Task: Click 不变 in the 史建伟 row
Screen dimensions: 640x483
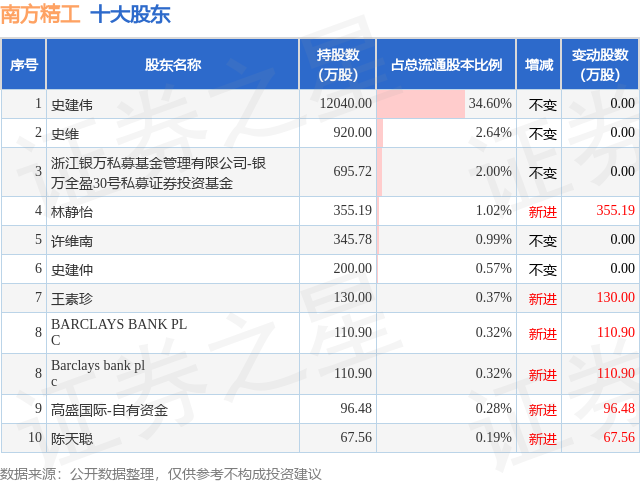Action: [x=542, y=105]
